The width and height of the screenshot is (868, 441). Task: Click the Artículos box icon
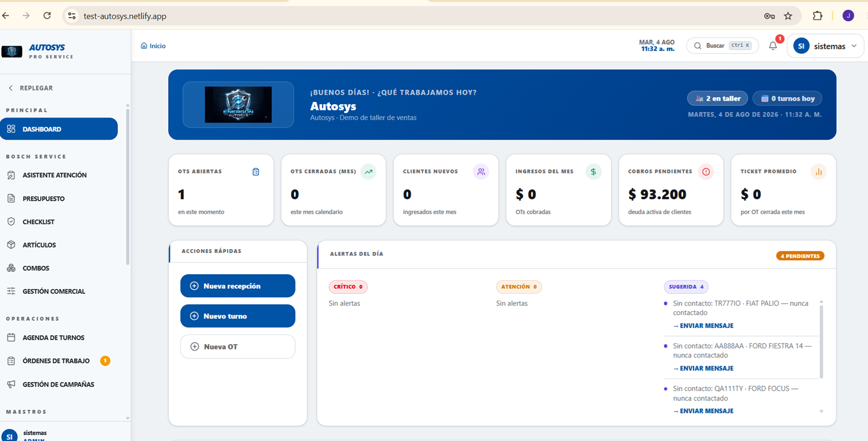[11, 245]
